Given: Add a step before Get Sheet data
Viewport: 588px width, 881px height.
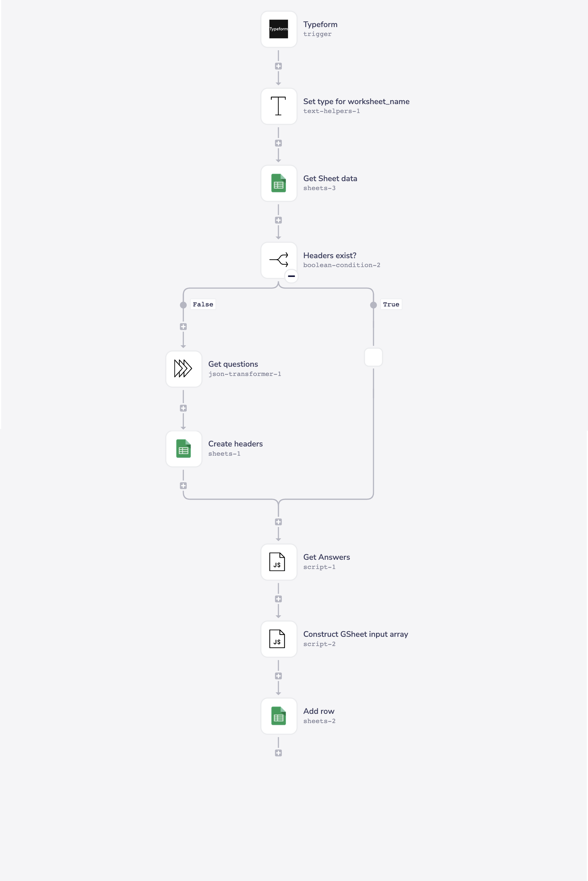Looking at the screenshot, I should (x=278, y=142).
